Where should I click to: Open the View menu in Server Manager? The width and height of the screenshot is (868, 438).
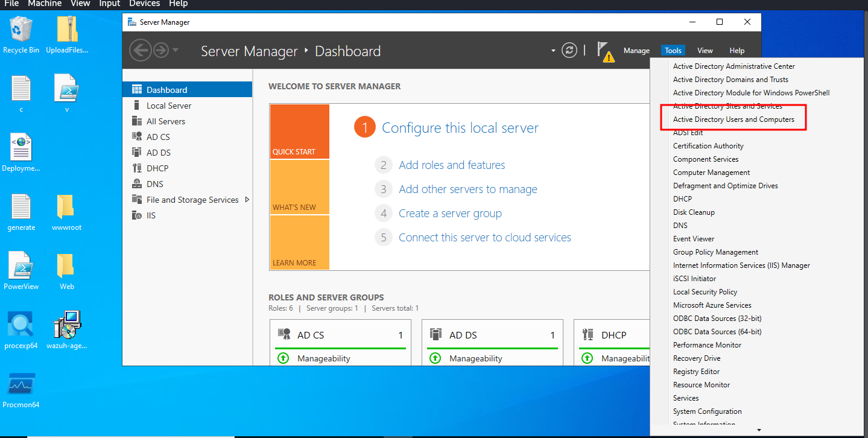(705, 51)
